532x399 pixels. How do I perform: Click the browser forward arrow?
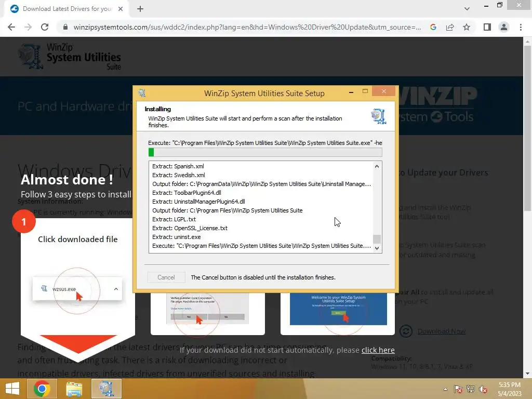tap(28, 27)
